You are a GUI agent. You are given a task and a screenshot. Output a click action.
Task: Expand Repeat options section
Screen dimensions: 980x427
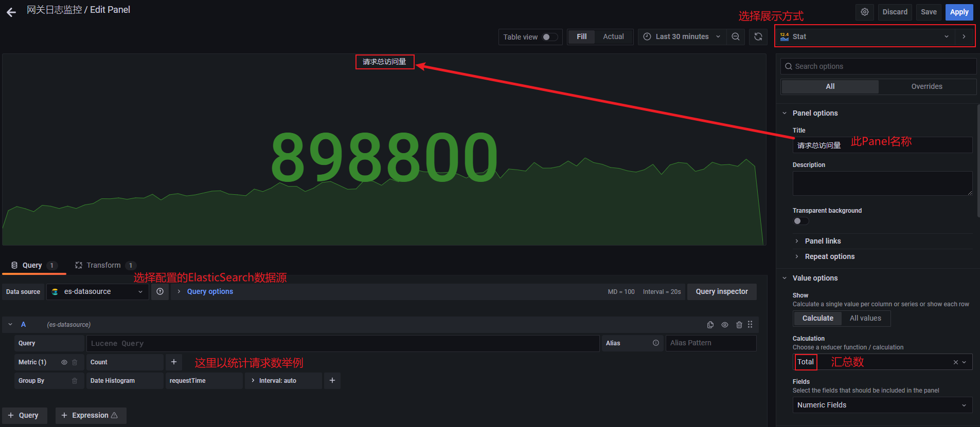[x=825, y=256]
